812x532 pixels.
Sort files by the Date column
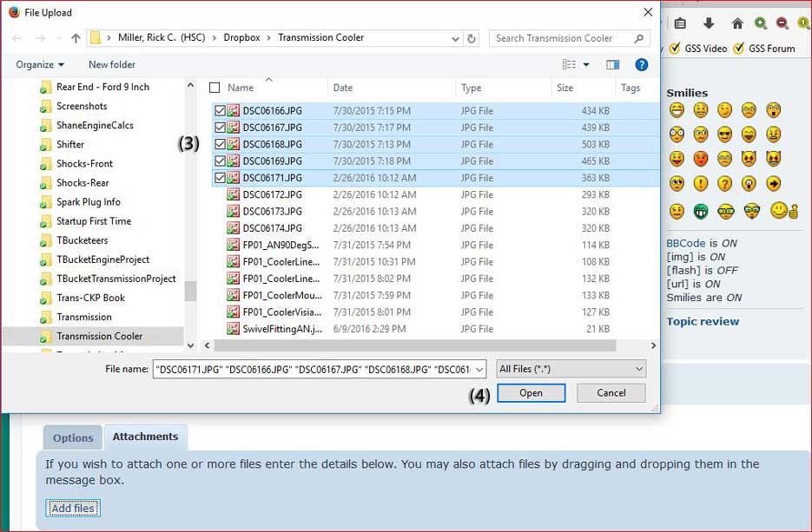pyautogui.click(x=392, y=88)
